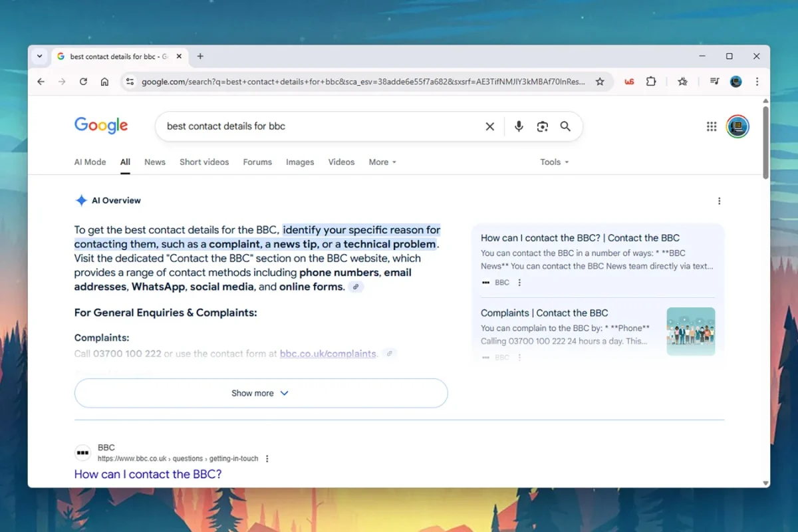Bookmark this page with the star
798x532 pixels.
click(600, 82)
